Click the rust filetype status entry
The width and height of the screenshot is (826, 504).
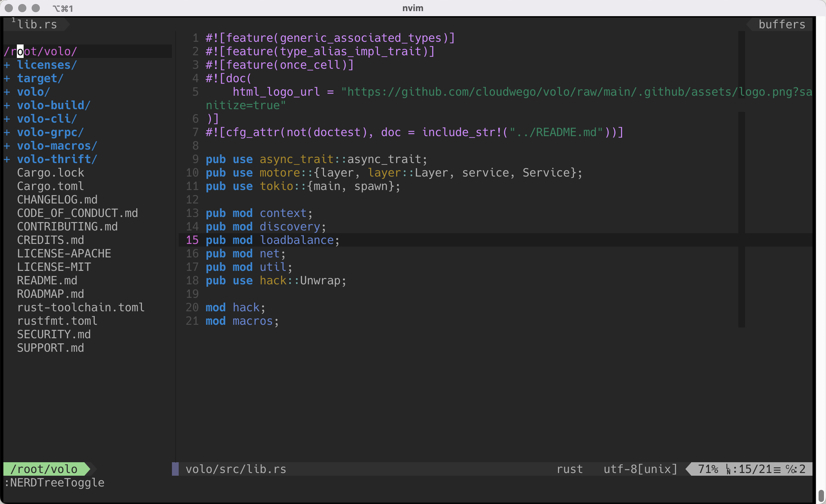pos(570,469)
